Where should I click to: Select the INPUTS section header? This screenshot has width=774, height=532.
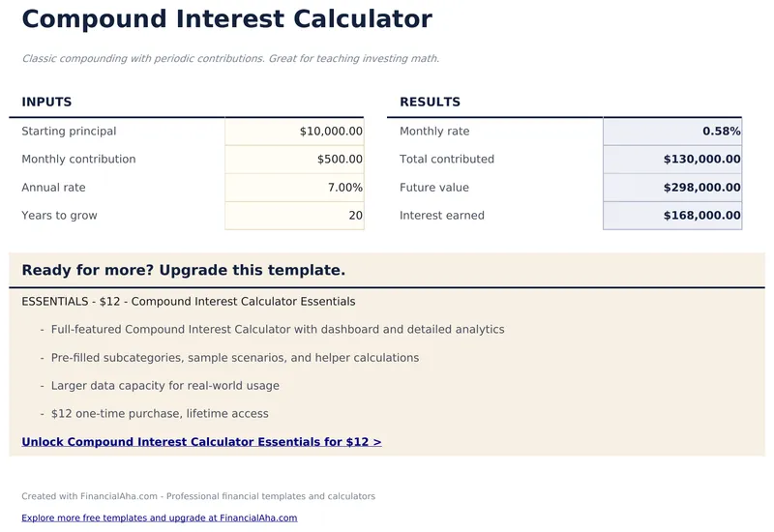46,103
